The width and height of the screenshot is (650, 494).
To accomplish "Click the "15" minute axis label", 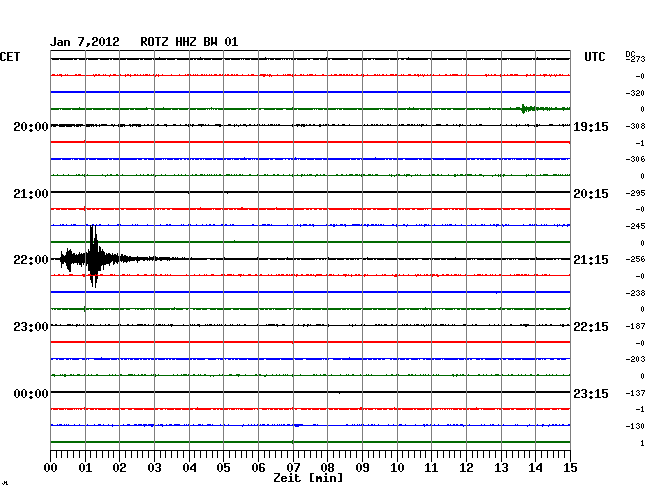I will tap(570, 468).
